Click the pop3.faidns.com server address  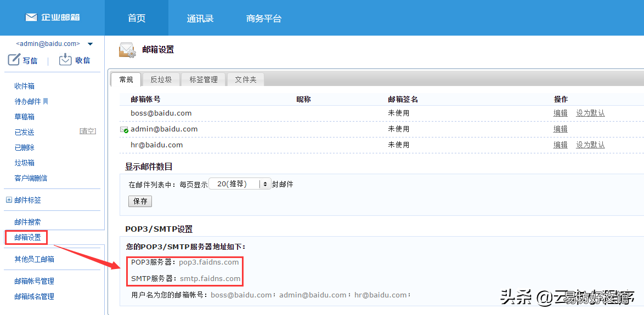(x=208, y=262)
